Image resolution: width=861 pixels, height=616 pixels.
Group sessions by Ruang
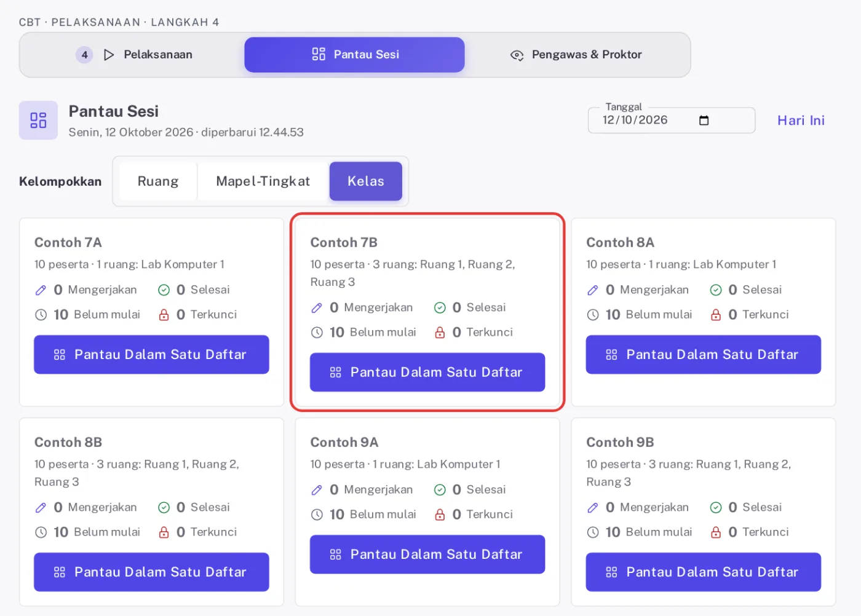158,181
